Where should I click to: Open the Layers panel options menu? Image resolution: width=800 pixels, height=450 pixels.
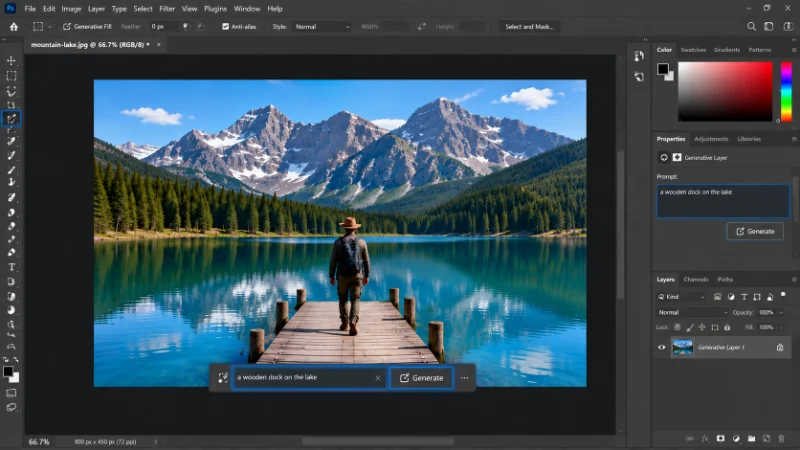(794, 280)
